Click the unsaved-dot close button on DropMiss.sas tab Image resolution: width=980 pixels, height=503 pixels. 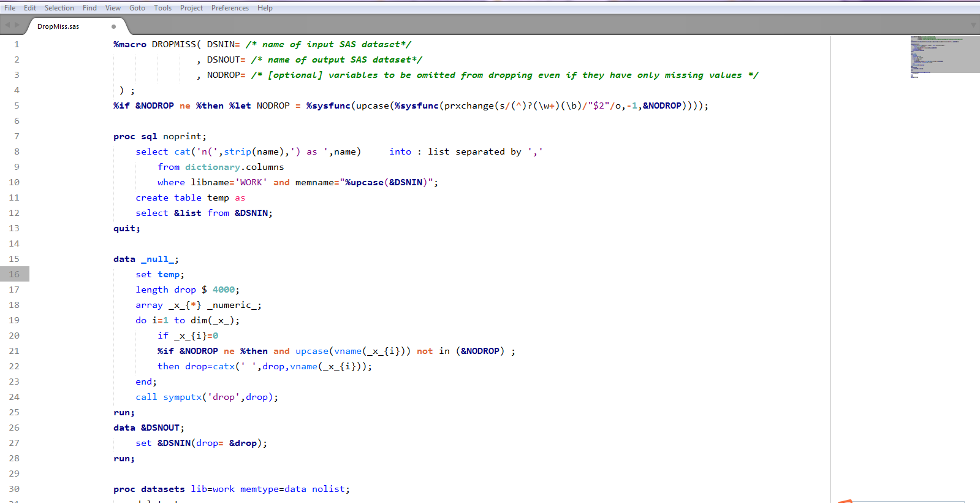click(x=113, y=26)
